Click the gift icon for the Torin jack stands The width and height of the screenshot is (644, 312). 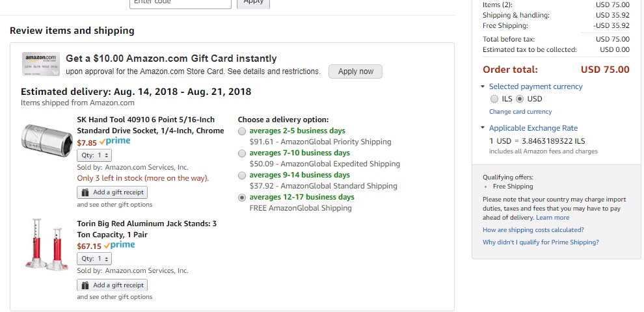coord(85,285)
